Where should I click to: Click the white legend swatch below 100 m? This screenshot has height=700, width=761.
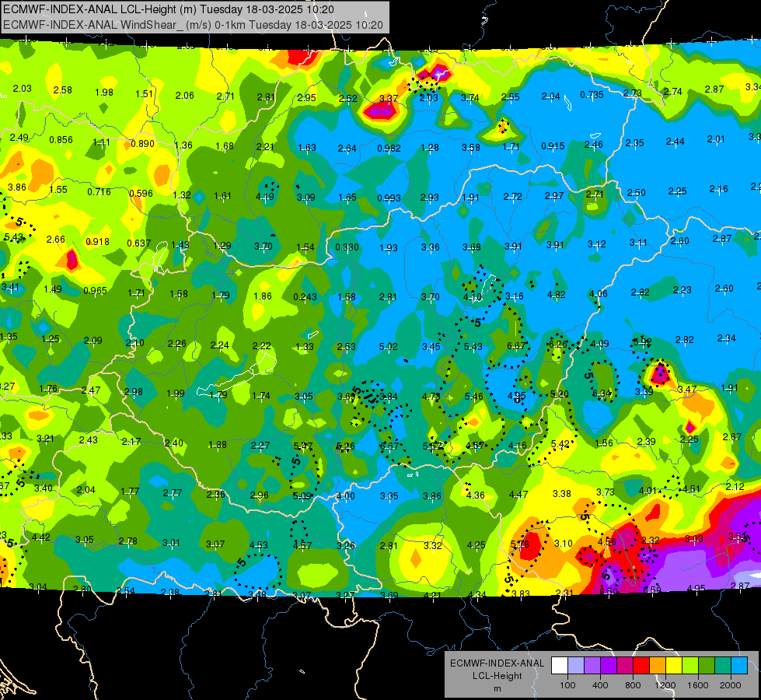pyautogui.click(x=560, y=666)
